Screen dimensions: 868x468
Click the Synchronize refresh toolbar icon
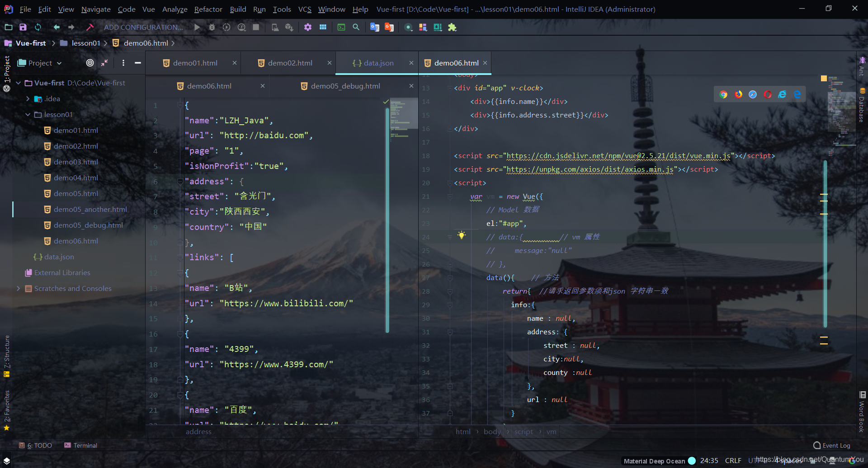tap(38, 27)
